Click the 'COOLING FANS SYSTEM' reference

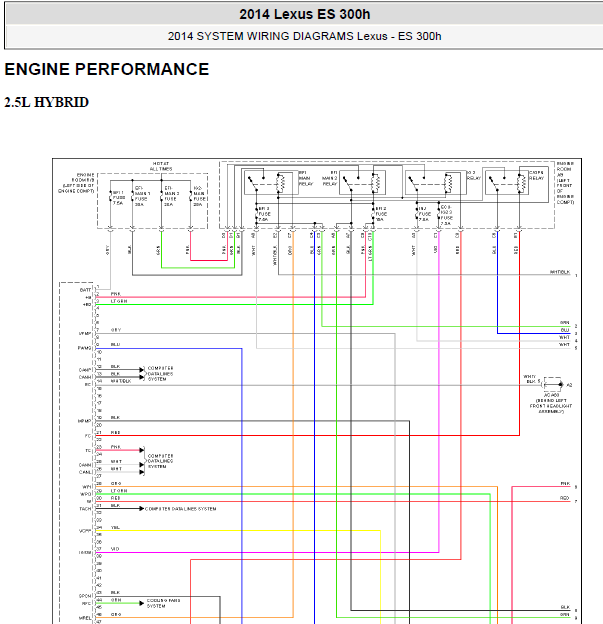(x=163, y=603)
